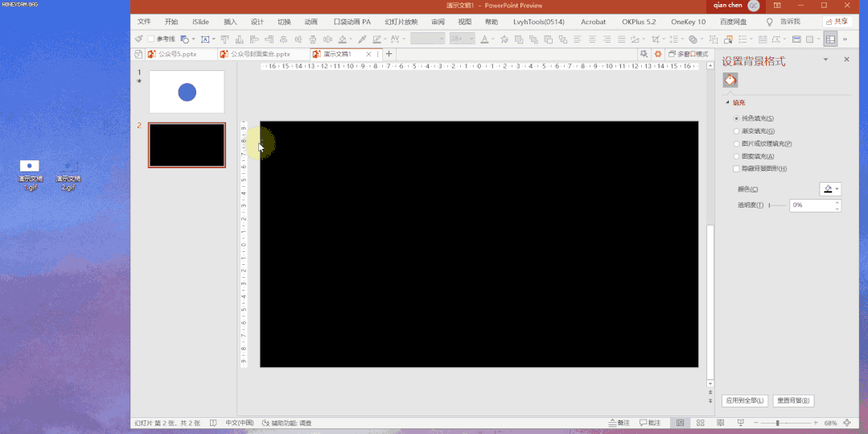Open new document tab with plus icon
The image size is (868, 434).
tap(389, 54)
